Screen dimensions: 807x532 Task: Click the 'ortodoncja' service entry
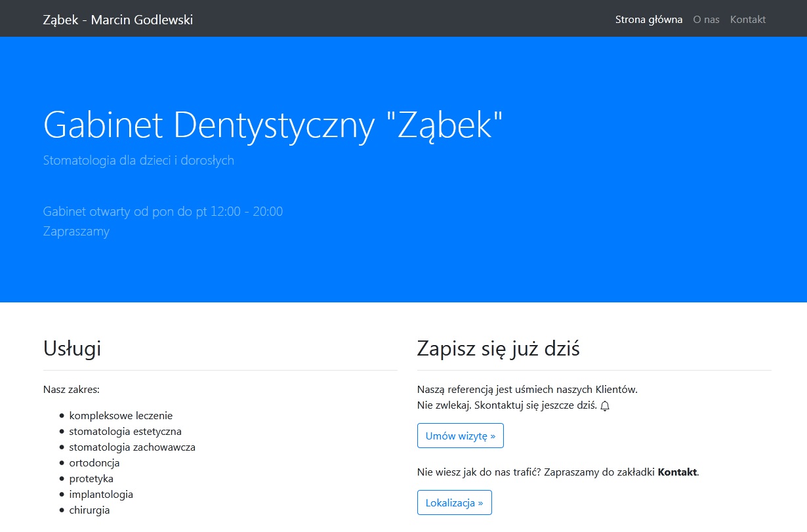[94, 463]
